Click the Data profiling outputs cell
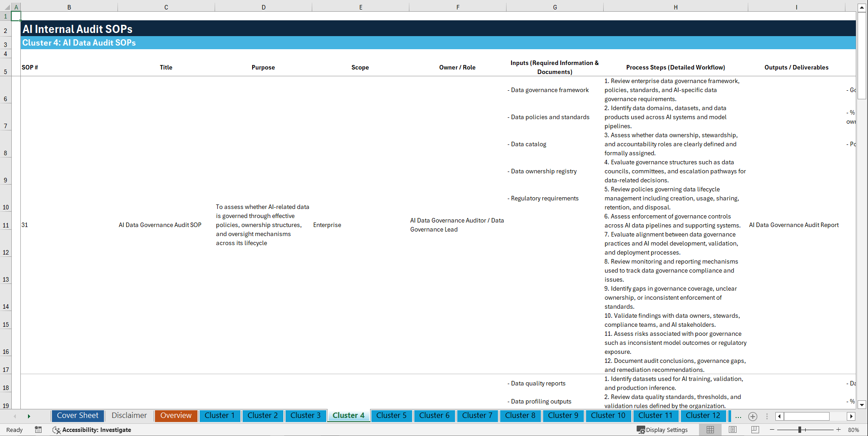The width and height of the screenshot is (868, 436). (555, 402)
